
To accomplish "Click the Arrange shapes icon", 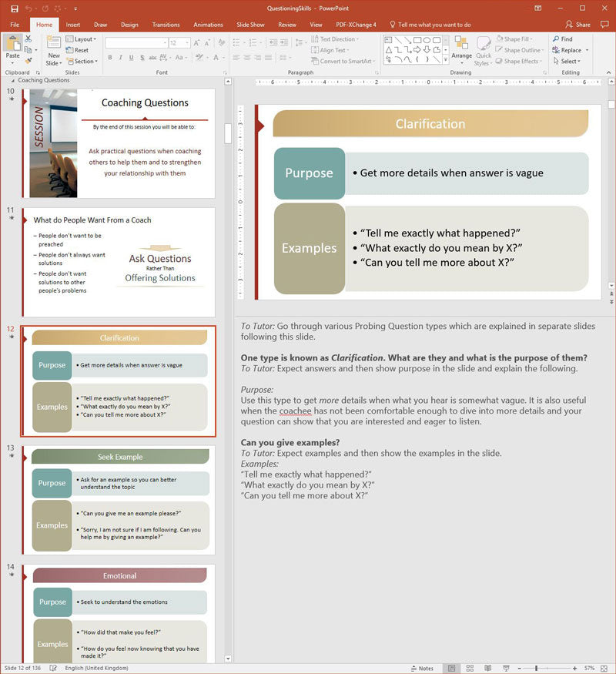I will click(x=461, y=43).
